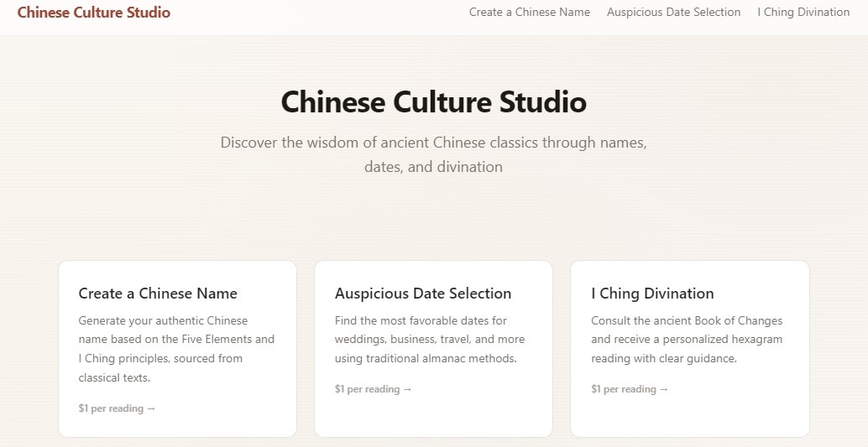
Task: Open I Ching Divination nav item
Action: 803,13
